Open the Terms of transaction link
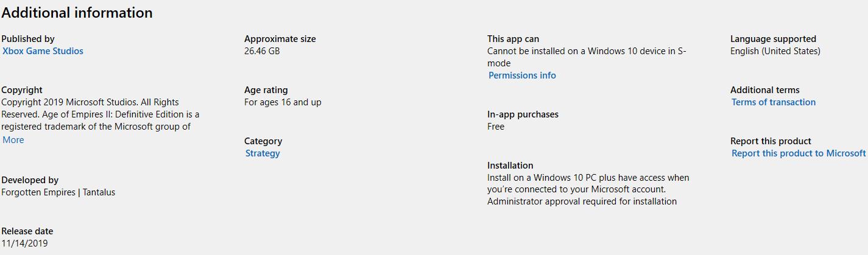The image size is (868, 255). [x=774, y=102]
